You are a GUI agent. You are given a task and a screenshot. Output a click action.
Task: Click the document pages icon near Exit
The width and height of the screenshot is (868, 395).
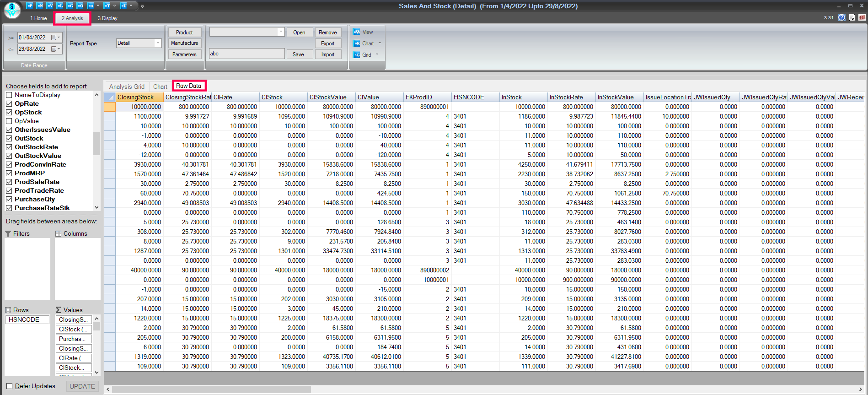(x=852, y=17)
